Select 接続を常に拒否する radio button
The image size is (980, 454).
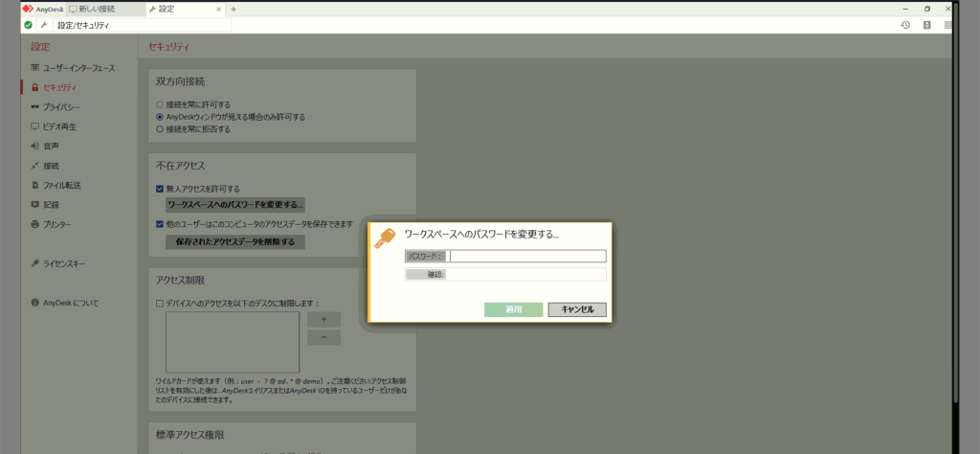pos(160,129)
